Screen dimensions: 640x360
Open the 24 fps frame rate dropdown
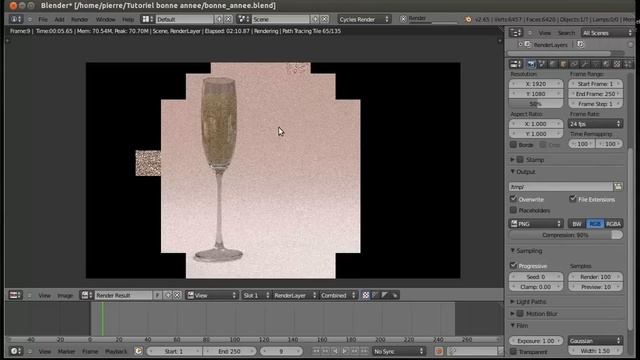(596, 124)
